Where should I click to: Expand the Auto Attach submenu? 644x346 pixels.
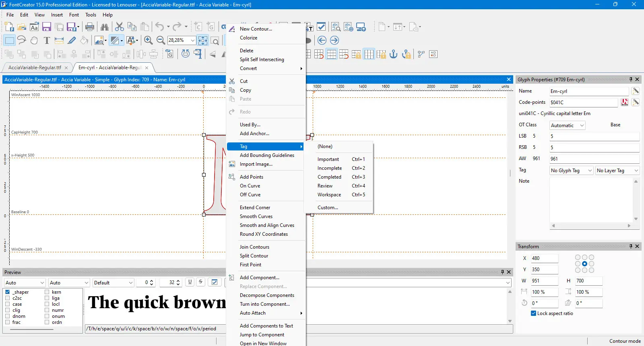point(266,313)
